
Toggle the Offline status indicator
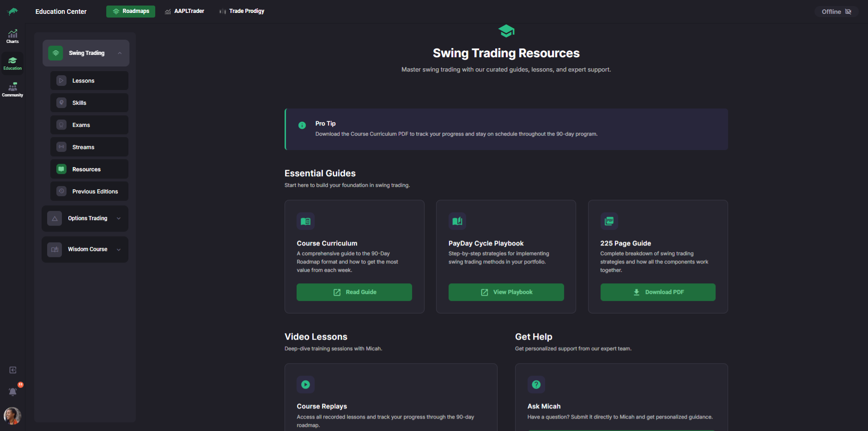point(836,12)
